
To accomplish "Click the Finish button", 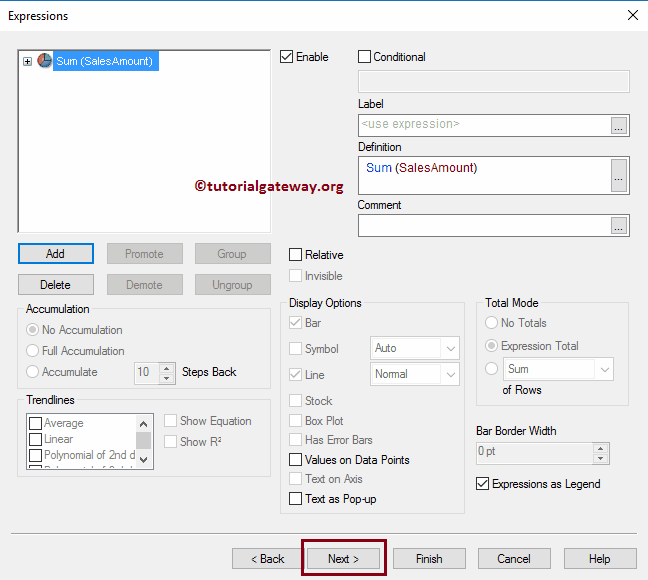I will coord(429,559).
